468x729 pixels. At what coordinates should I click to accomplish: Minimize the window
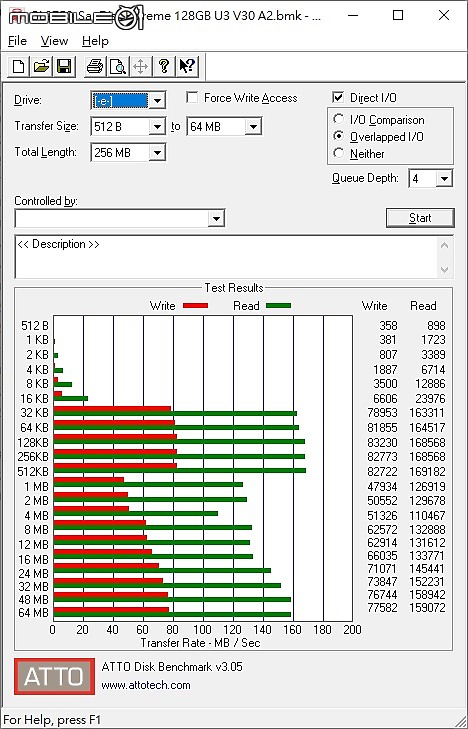(x=353, y=15)
